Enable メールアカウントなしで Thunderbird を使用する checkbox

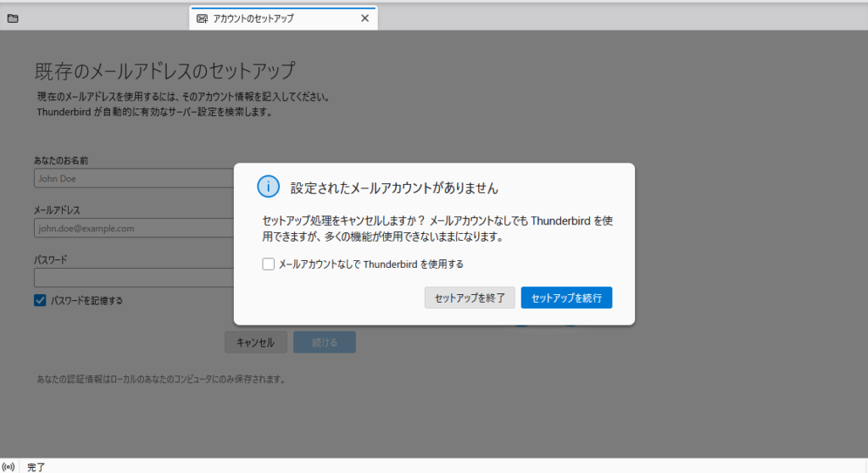(269, 264)
